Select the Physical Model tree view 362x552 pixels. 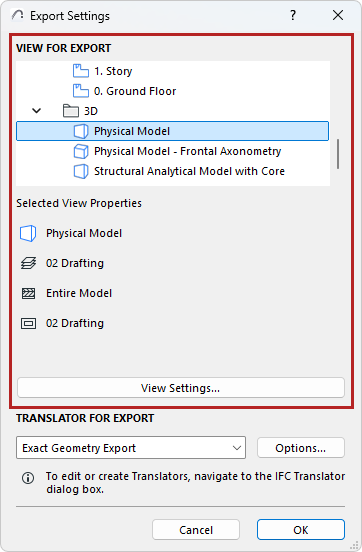[x=173, y=131]
